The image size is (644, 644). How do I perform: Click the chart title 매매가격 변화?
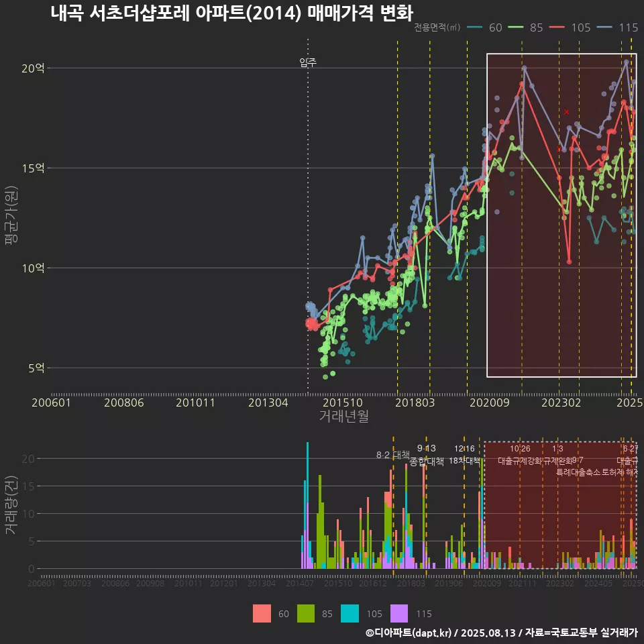[x=360, y=13]
